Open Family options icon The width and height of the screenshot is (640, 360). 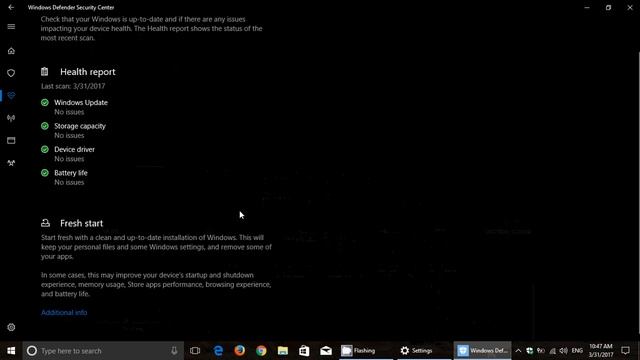pos(11,163)
